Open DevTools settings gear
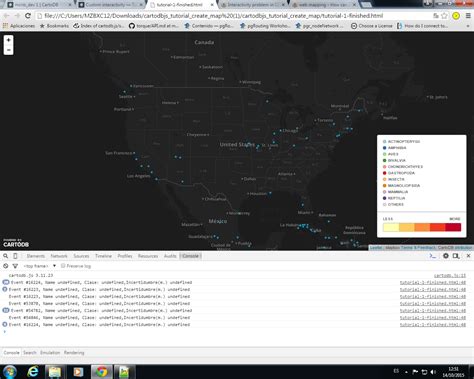This screenshot has width=474, height=379. pyautogui.click(x=446, y=256)
